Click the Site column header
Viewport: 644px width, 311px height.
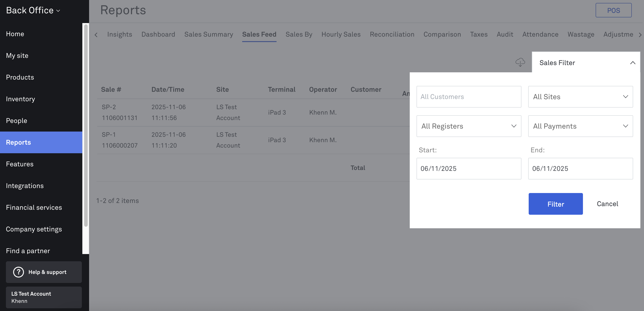pos(222,90)
